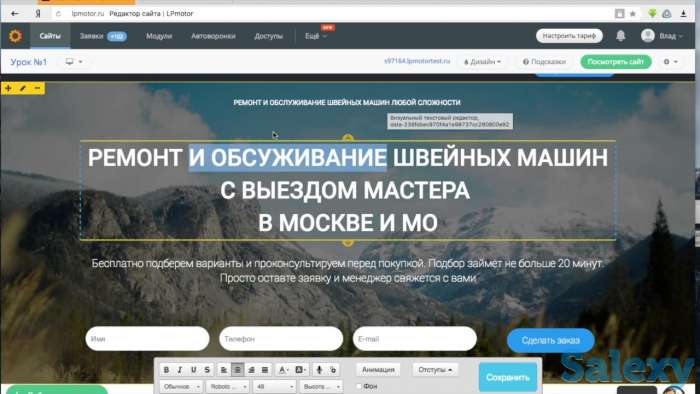Viewport: 700px width, 394px height.
Task: Open the Сайты tab
Action: pos(50,36)
